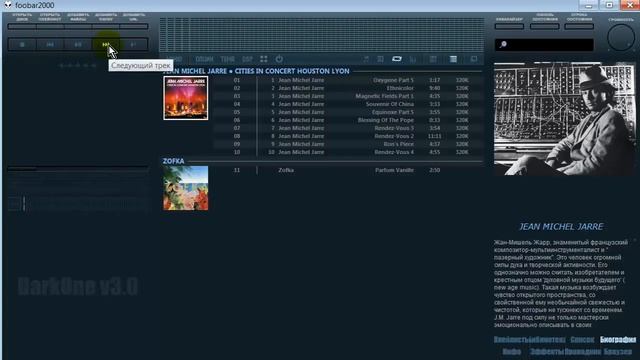The image size is (640, 360).
Task: Click the Добавить URL button
Action: [134, 26]
